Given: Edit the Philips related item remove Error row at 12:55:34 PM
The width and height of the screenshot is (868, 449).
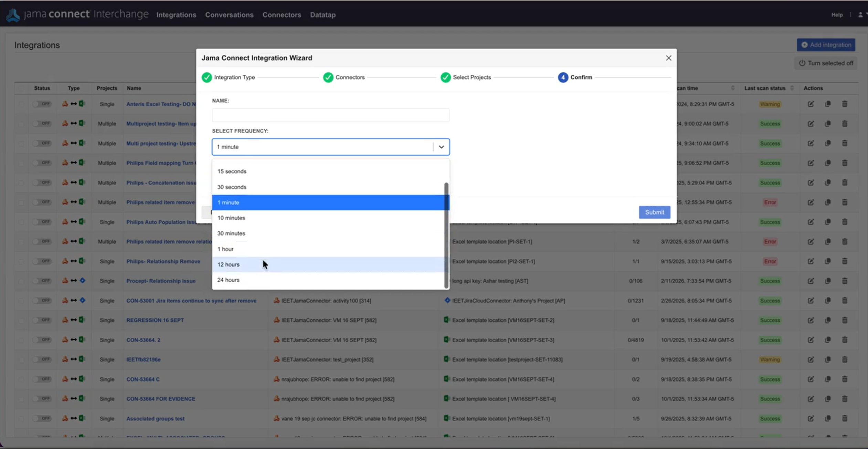Looking at the screenshot, I should (811, 202).
